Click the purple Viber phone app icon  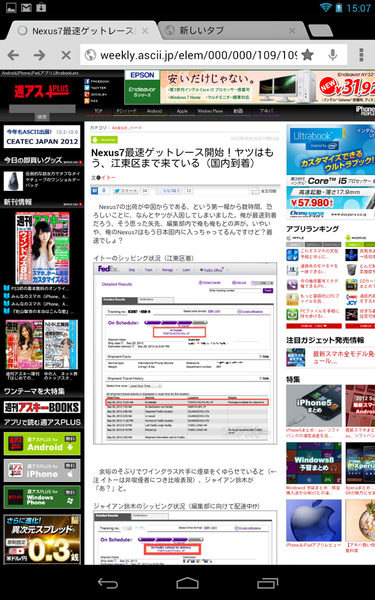pos(292,284)
